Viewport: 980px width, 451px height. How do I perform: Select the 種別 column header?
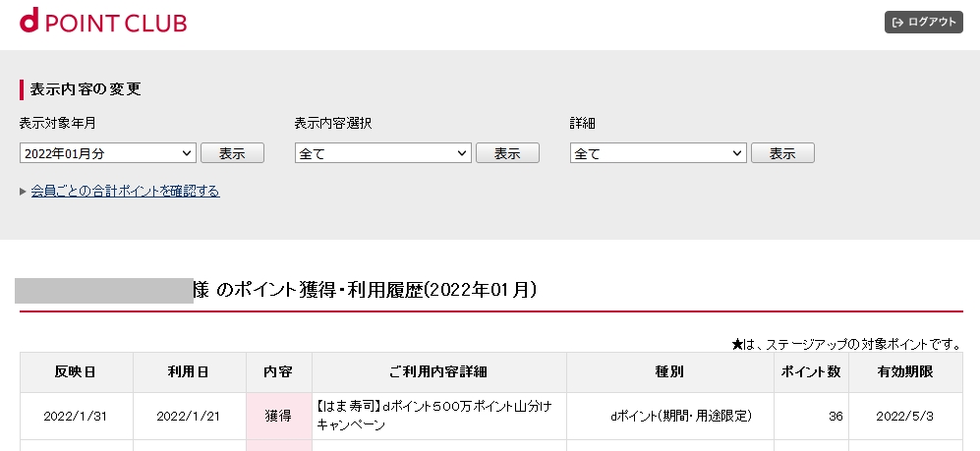coord(669,372)
